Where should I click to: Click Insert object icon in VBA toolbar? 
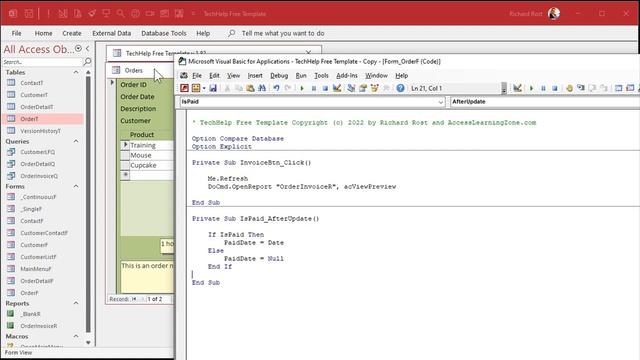click(x=196, y=88)
